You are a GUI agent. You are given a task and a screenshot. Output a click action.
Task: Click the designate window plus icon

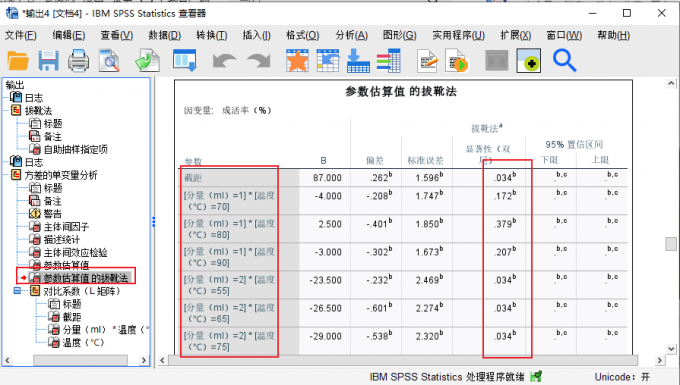click(529, 61)
